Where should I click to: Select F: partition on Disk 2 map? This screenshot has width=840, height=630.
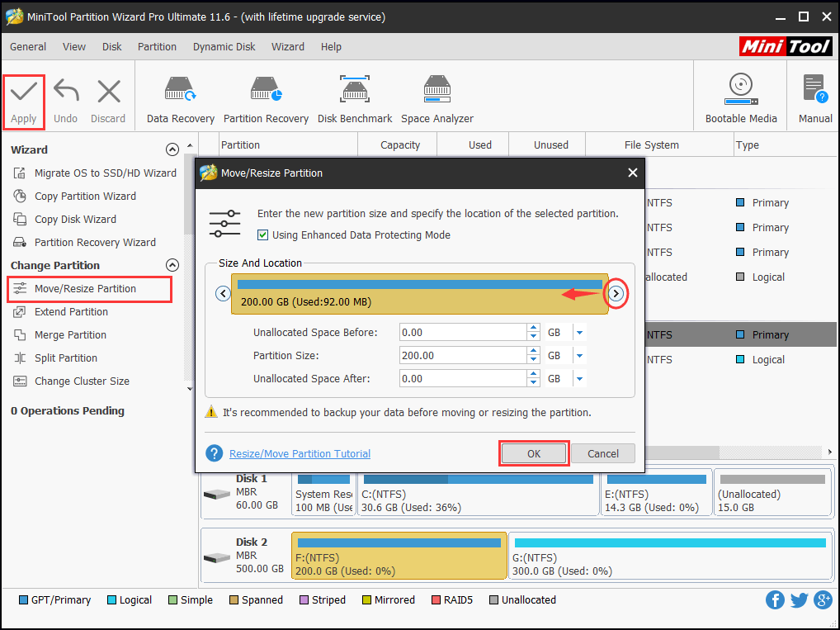(399, 556)
